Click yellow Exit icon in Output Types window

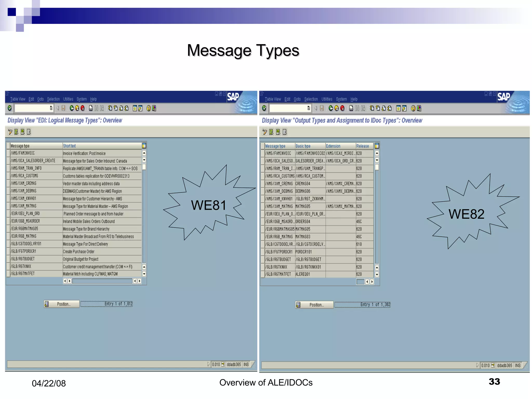click(337, 108)
